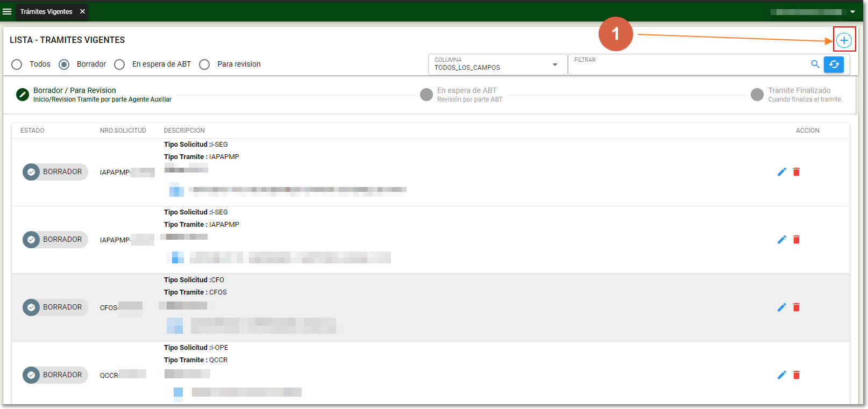Delete the first IAPAPMP draft row
Screen dimensions: 868x409
coord(796,172)
